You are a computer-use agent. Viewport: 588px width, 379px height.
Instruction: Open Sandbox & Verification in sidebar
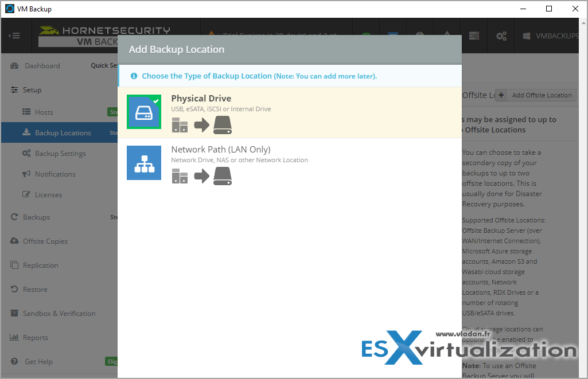[x=59, y=314]
